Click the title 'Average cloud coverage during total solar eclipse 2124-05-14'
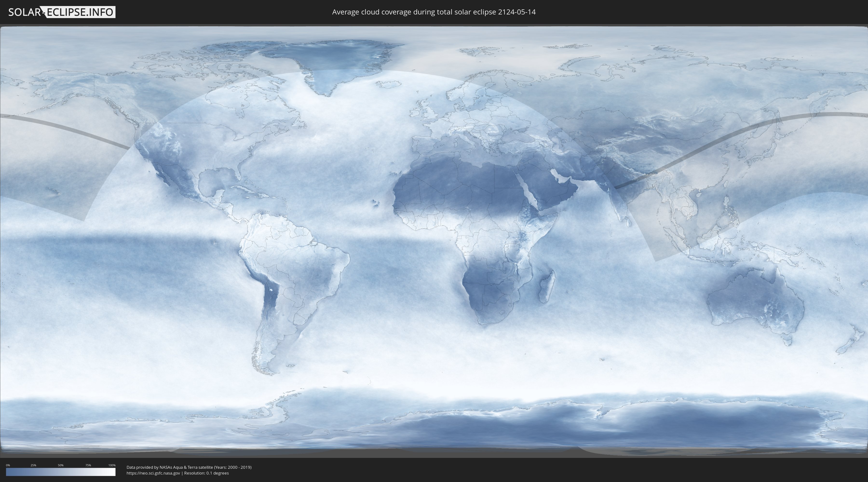868x482 pixels. click(434, 12)
